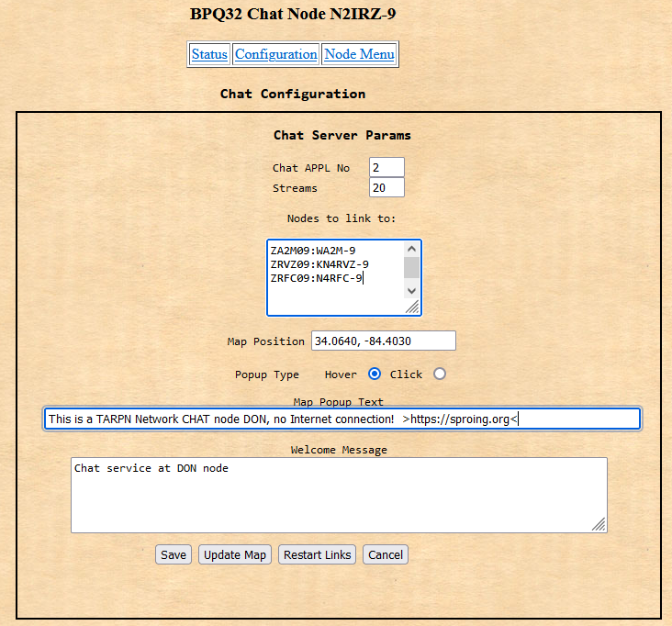Click the Welcome Message label

[339, 450]
